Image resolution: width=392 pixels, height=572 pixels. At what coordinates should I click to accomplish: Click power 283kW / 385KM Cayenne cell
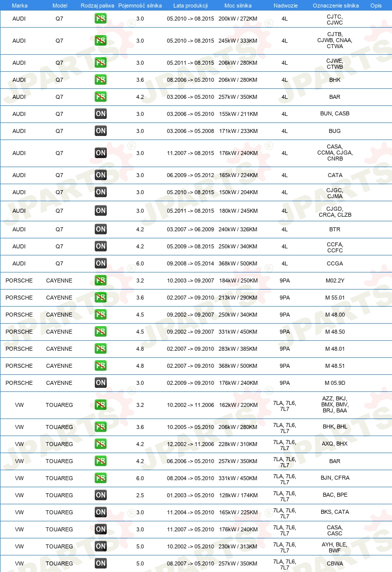pos(238,349)
